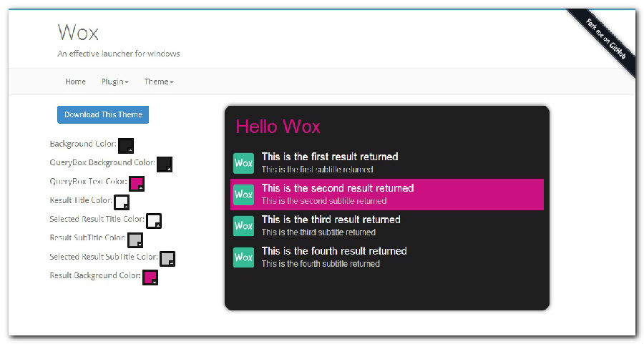Pick the QueryBox Text Color swatch
The width and height of the screenshot is (644, 344).
[x=137, y=184]
